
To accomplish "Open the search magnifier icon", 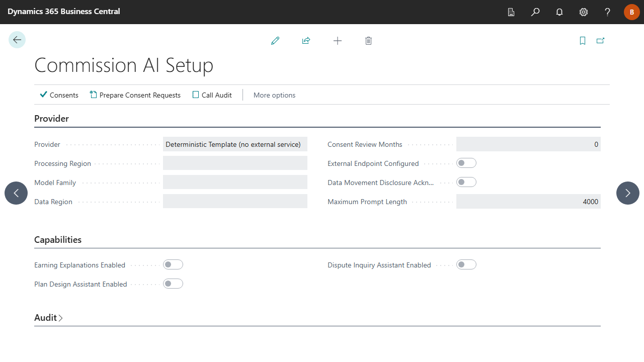I will point(535,12).
